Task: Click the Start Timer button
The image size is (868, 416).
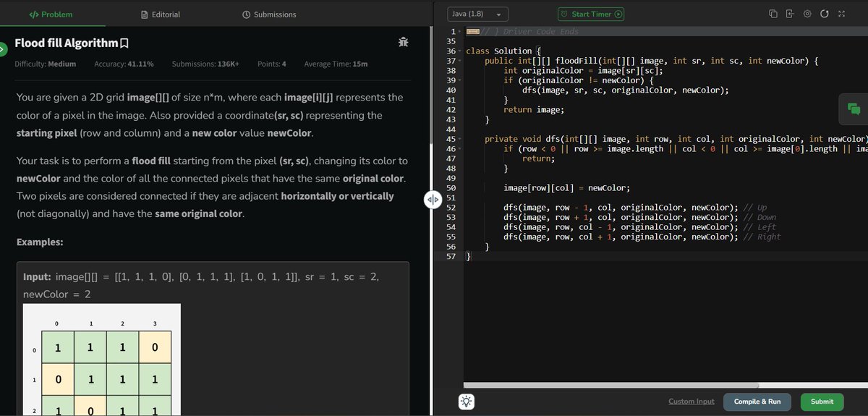Action: click(x=591, y=14)
